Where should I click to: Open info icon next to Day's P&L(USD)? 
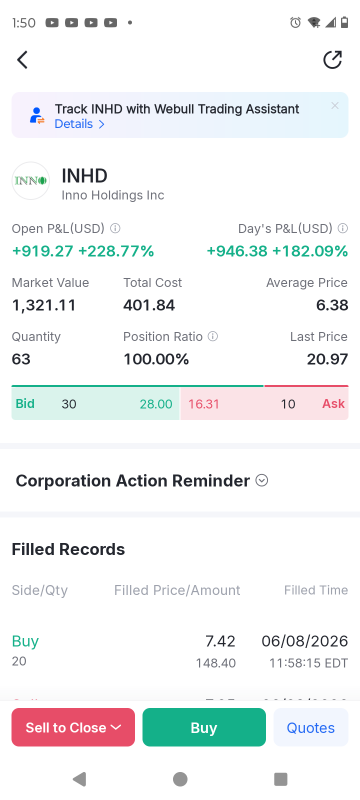(x=343, y=228)
